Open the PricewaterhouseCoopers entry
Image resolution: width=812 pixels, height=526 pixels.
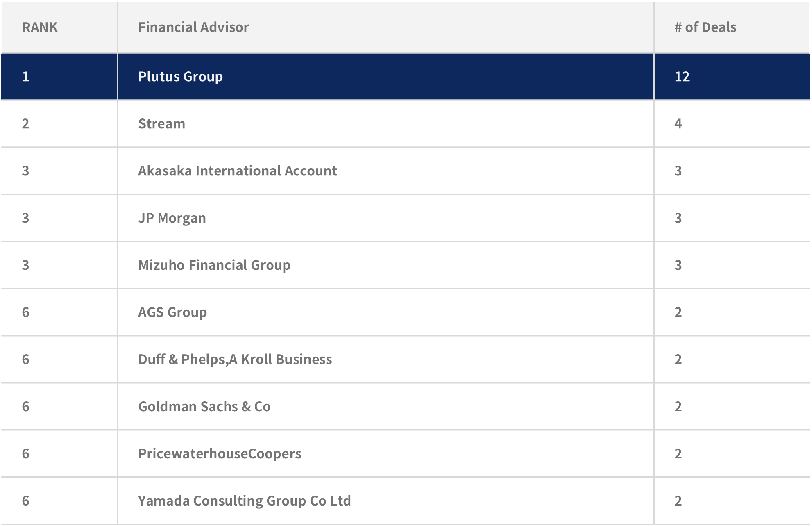(220, 454)
